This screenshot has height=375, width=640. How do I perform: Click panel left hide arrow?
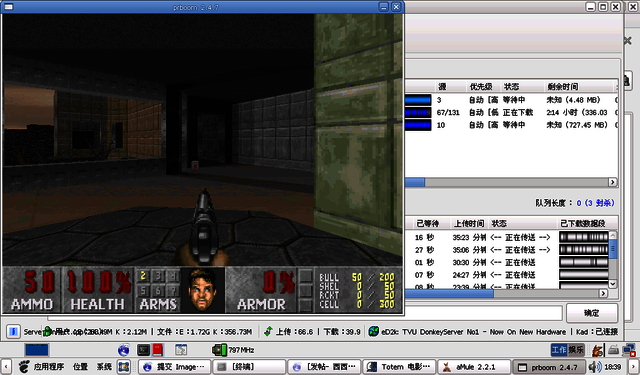pyautogui.click(x=6, y=366)
